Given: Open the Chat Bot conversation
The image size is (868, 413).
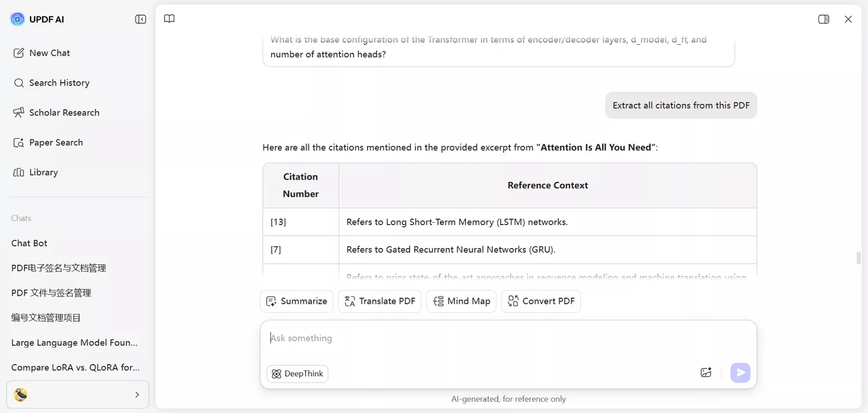Looking at the screenshot, I should click(x=29, y=243).
